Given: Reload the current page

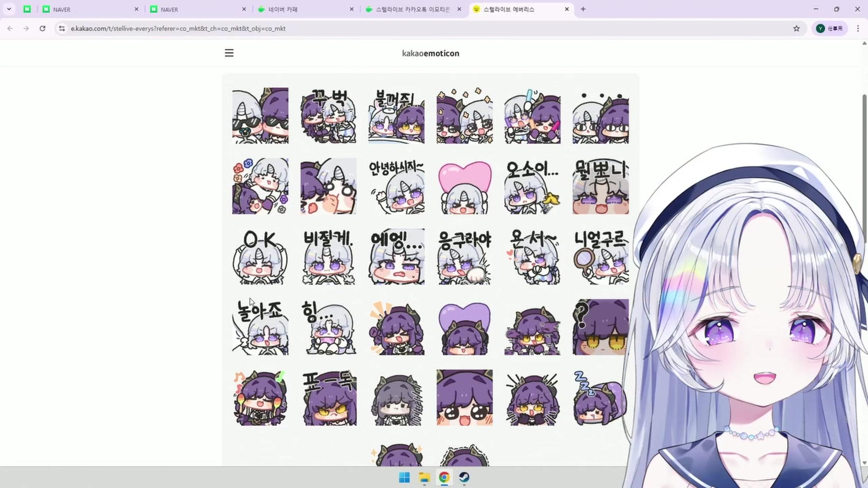Looking at the screenshot, I should (x=42, y=29).
